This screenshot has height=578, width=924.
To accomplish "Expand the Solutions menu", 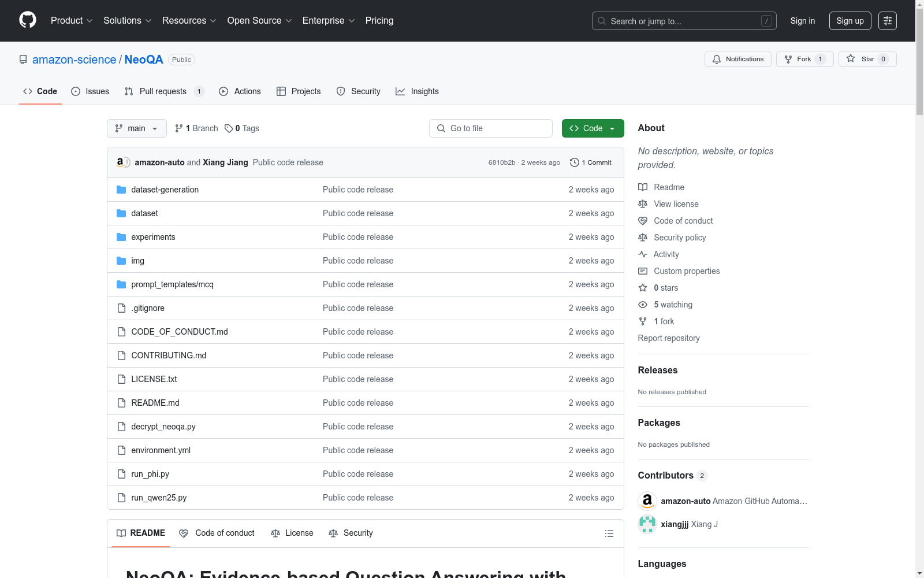I will pyautogui.click(x=128, y=21).
